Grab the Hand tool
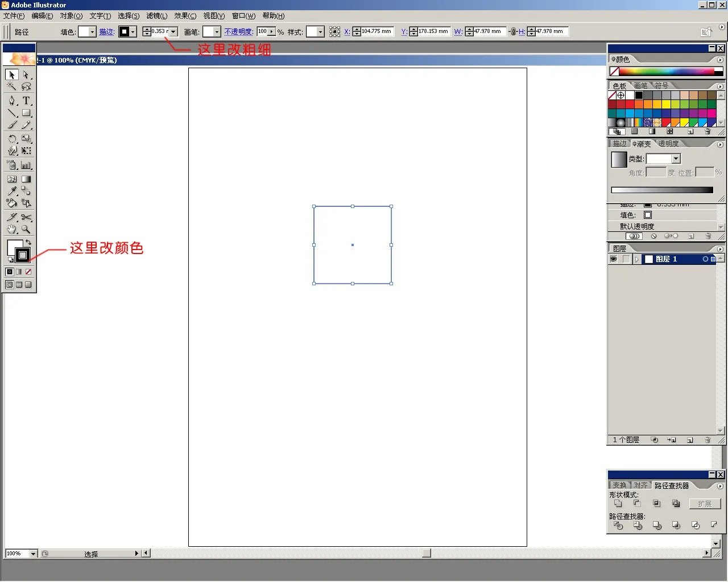 (11, 229)
